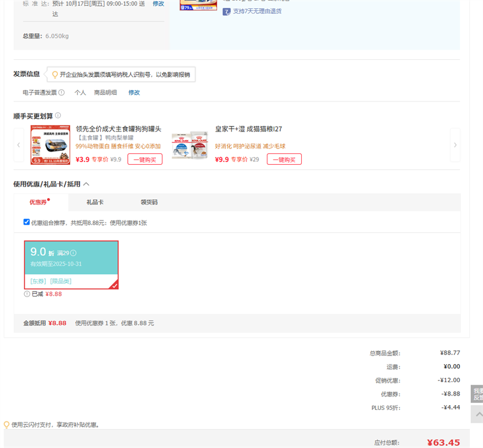Switch to the 礼品卡 tab

pos(95,202)
